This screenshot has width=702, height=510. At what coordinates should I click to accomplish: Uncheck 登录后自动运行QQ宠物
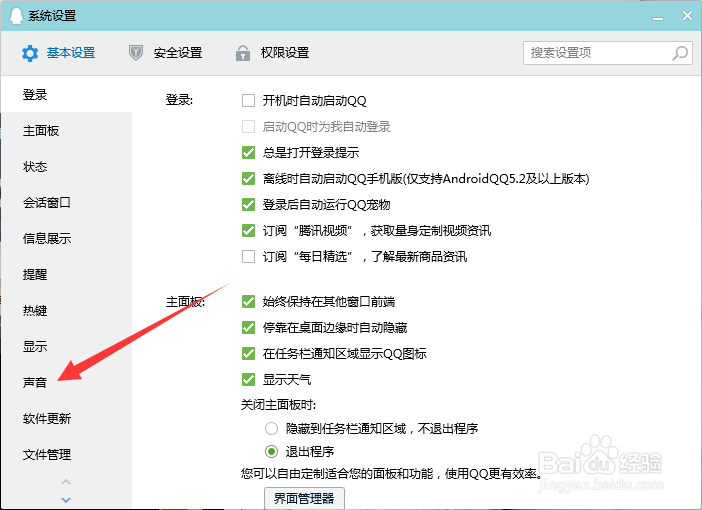248,204
